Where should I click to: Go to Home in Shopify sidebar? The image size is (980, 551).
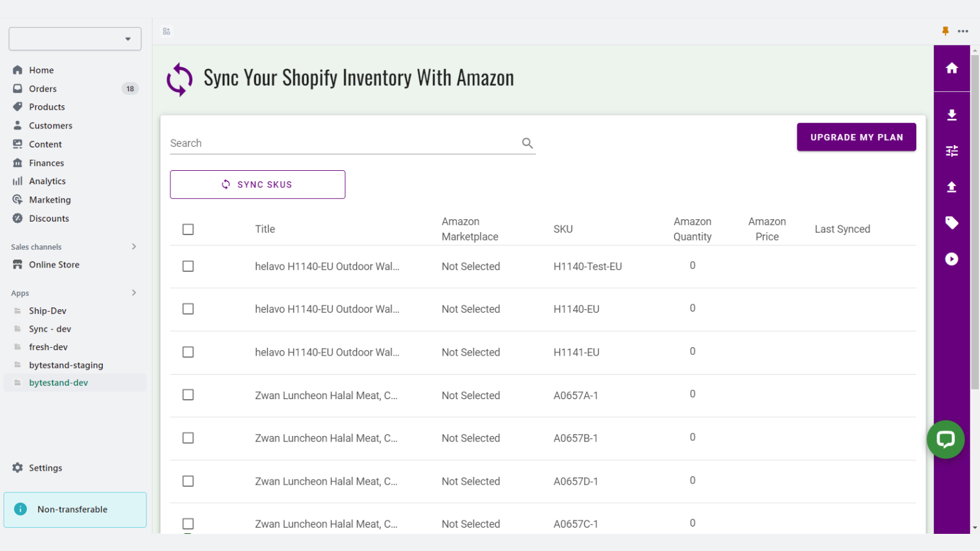(x=41, y=70)
